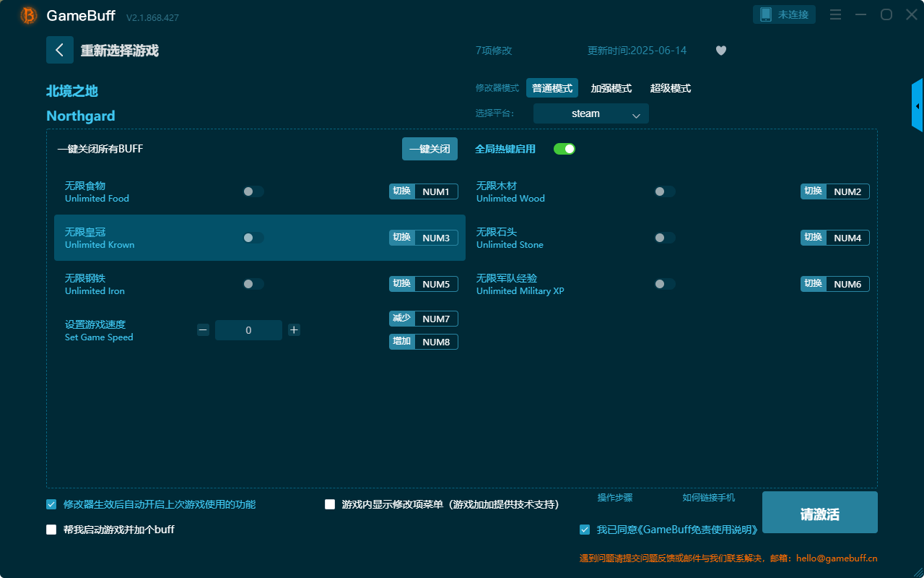Image resolution: width=924 pixels, height=578 pixels.
Task: Click the NUM7 decrease speed hotkey
Action: [436, 319]
